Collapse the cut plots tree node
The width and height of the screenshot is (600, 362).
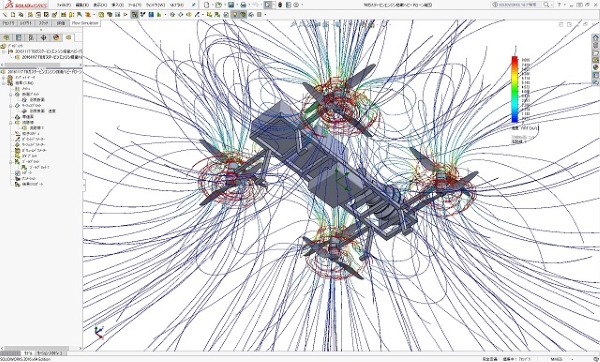point(10,94)
